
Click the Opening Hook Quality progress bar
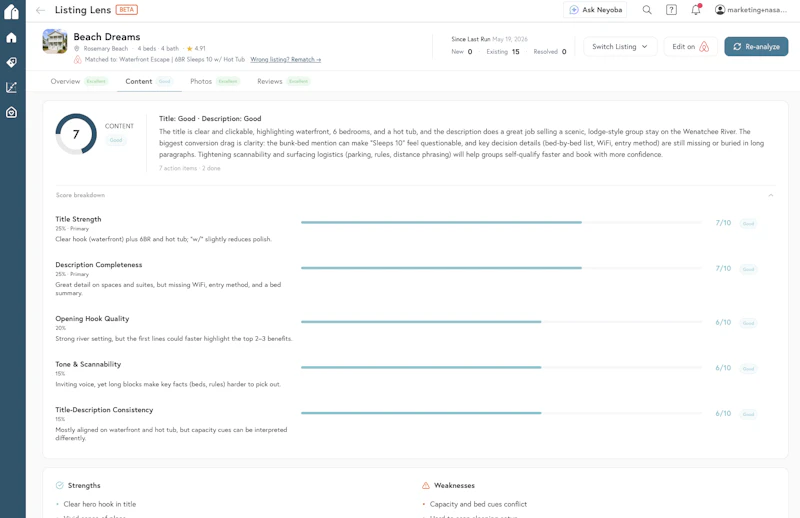501,322
